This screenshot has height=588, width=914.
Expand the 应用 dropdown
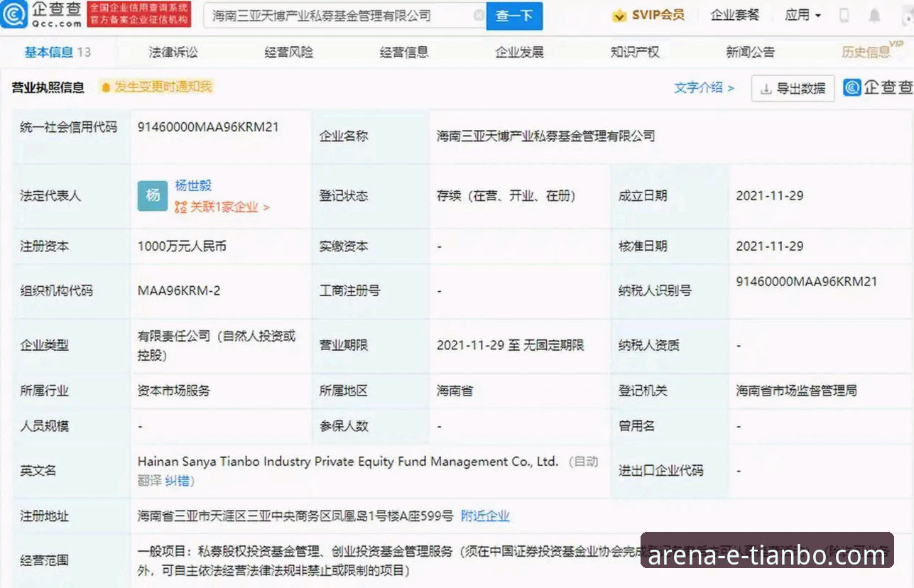coord(803,15)
